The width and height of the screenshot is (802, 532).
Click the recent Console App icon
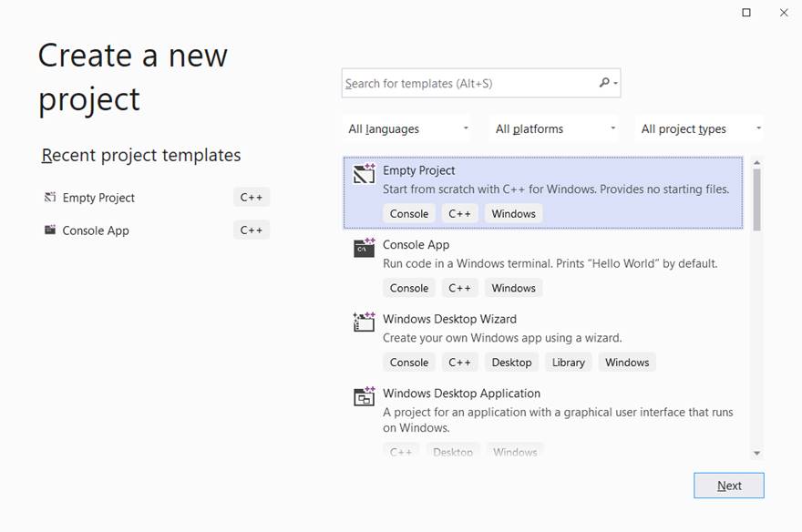[x=50, y=230]
